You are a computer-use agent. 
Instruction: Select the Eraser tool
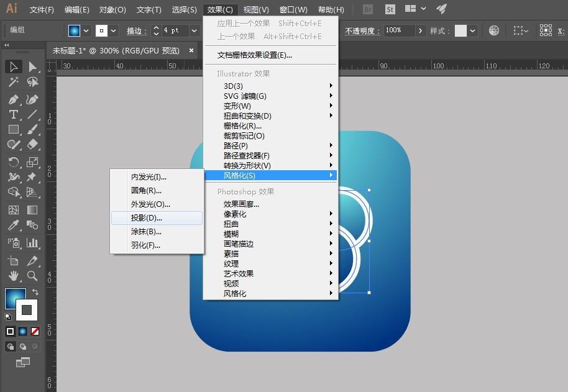point(32,144)
